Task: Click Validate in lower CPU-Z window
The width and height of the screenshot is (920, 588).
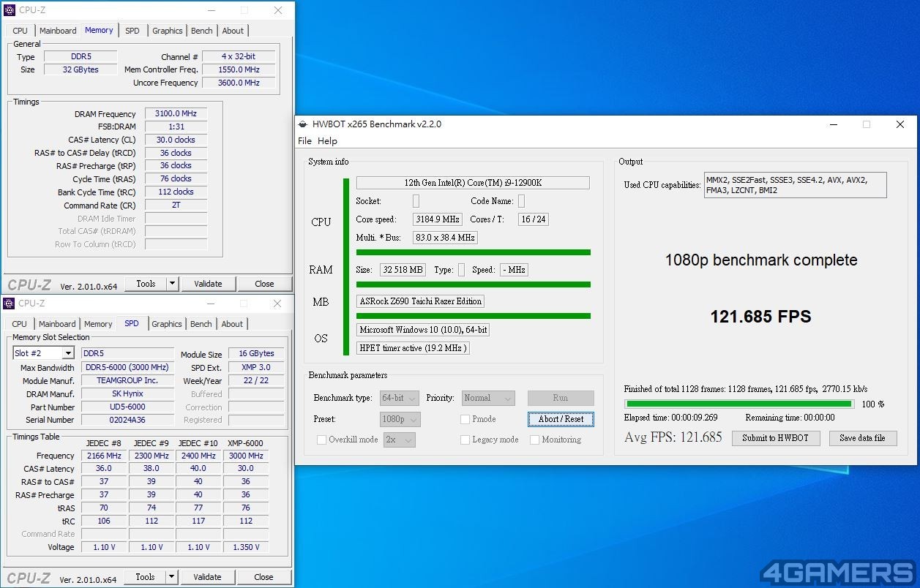Action: coord(207,577)
